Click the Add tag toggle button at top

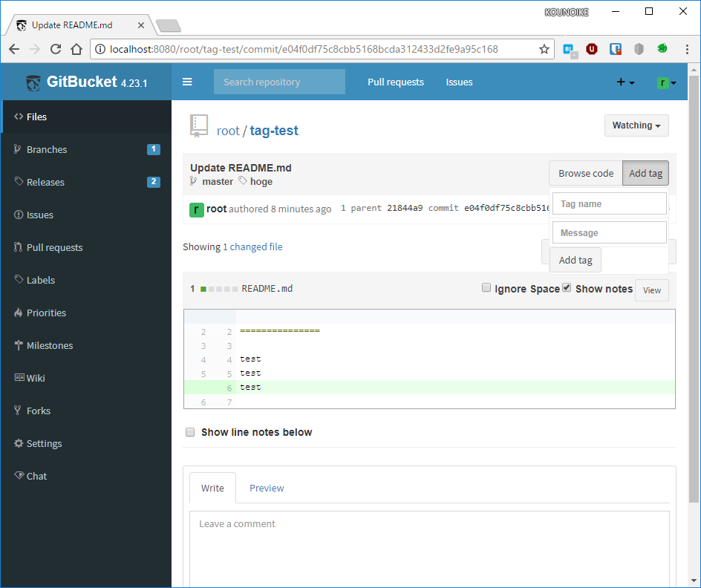pyautogui.click(x=645, y=174)
